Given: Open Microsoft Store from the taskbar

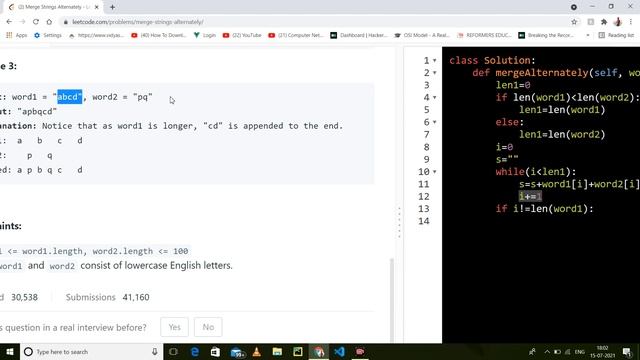Looking at the screenshot, I should [x=215, y=351].
